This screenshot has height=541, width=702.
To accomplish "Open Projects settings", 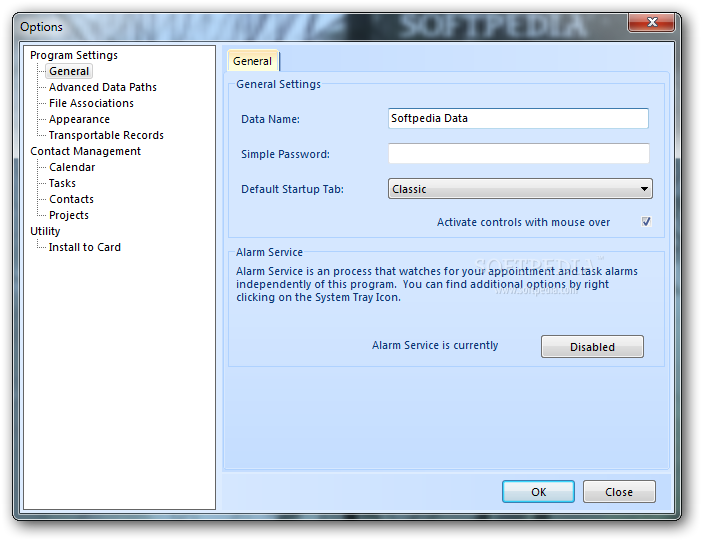I will click(69, 215).
